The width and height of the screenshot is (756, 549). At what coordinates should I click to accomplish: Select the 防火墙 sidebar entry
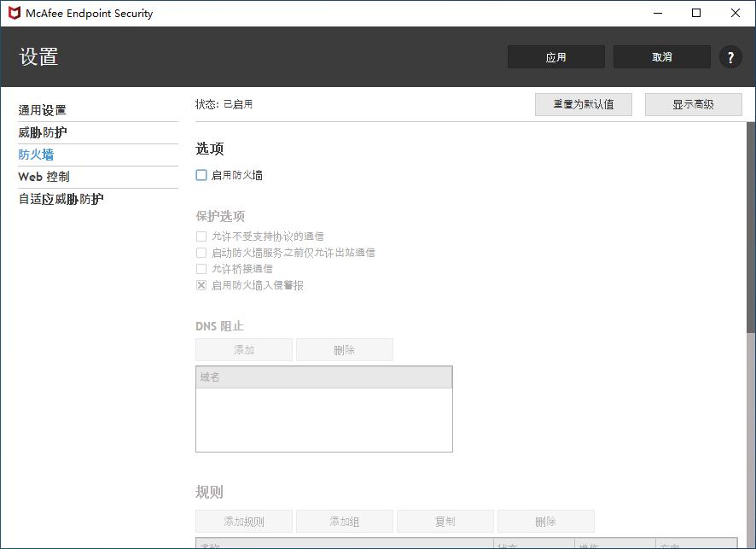coord(36,155)
